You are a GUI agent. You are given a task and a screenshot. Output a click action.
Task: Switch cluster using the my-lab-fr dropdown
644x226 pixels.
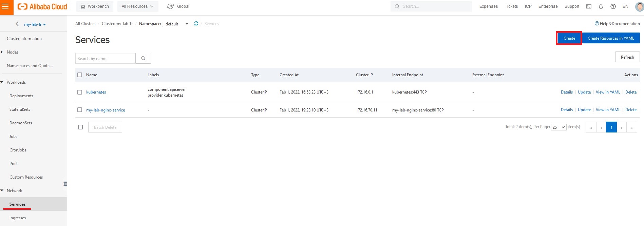tap(35, 24)
